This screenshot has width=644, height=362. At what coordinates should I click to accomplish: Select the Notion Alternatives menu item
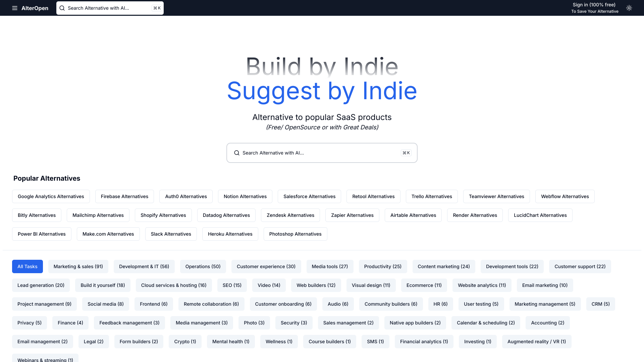coord(245,196)
